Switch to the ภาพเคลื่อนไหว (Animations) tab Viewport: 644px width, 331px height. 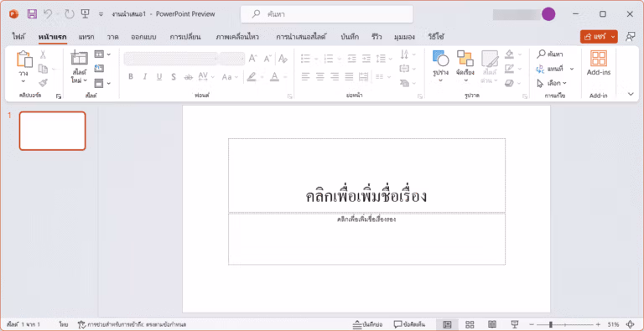pyautogui.click(x=237, y=37)
